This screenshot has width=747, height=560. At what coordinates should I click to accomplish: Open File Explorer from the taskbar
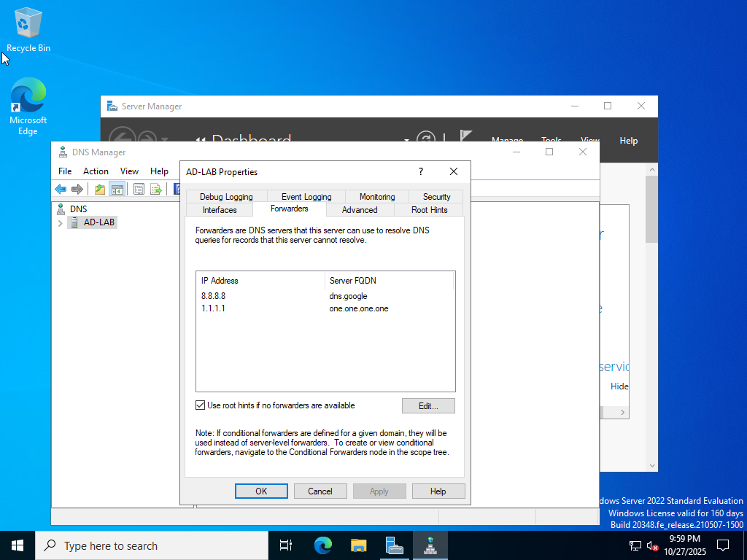358,545
